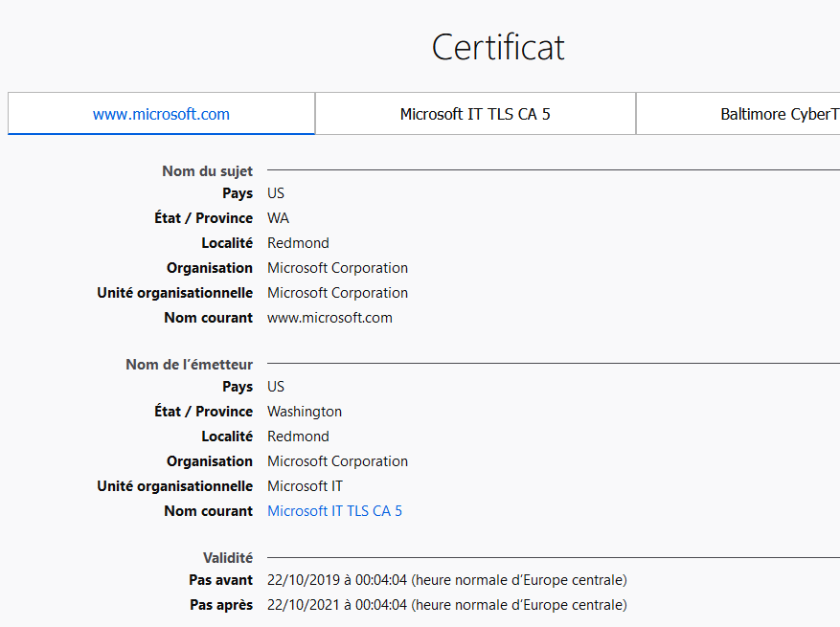Switch to the Microsoft IT TLS CA 5 tab
The height and width of the screenshot is (627, 840).
click(475, 114)
